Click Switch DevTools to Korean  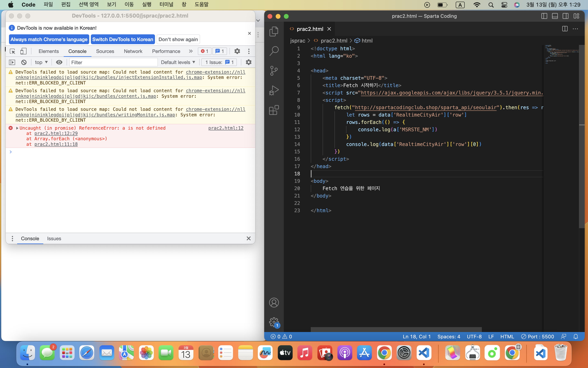pos(123,39)
